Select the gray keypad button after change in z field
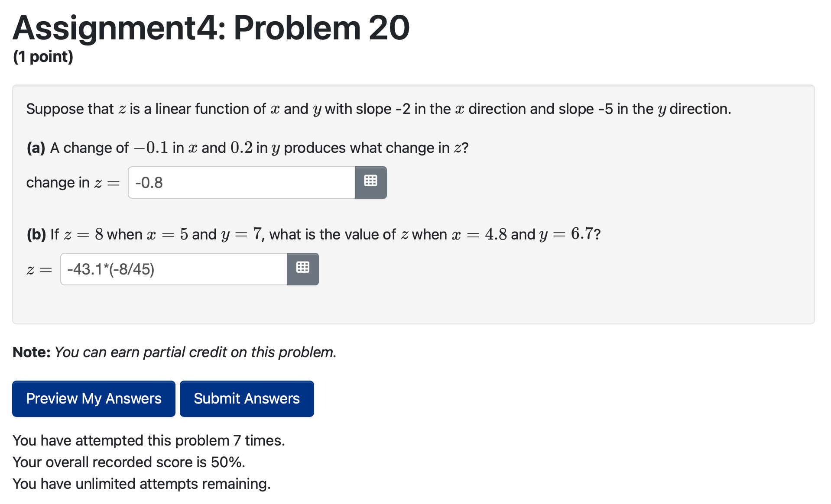The width and height of the screenshot is (831, 504). 370,182
